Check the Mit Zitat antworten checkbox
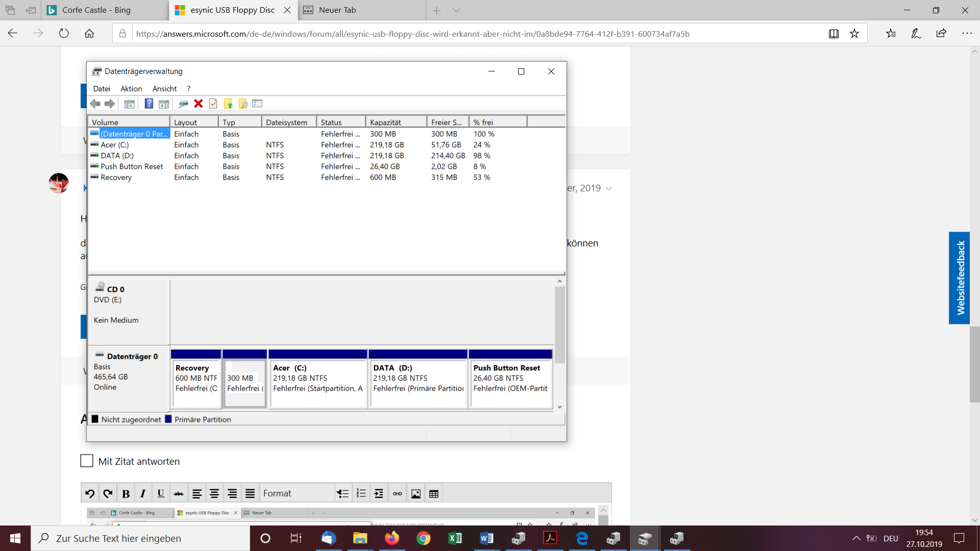This screenshot has height=551, width=980. (87, 461)
